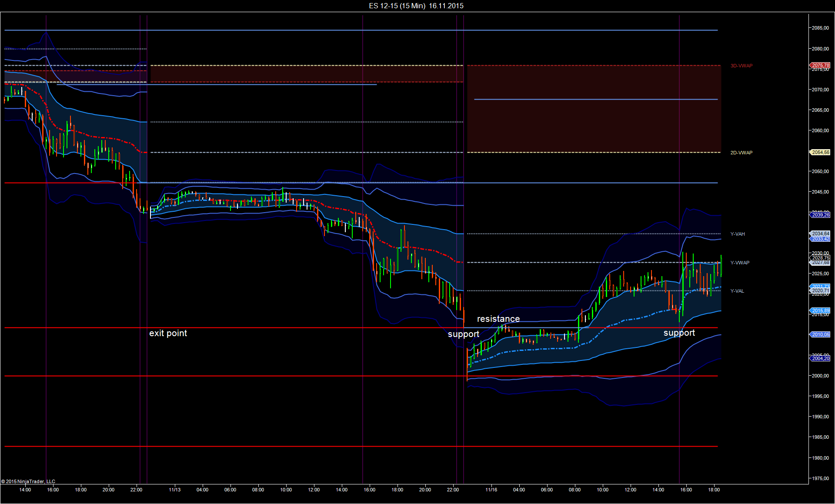Click the 1975,00 price axis label
Viewport: 835px width, 504px height.
tap(820, 478)
